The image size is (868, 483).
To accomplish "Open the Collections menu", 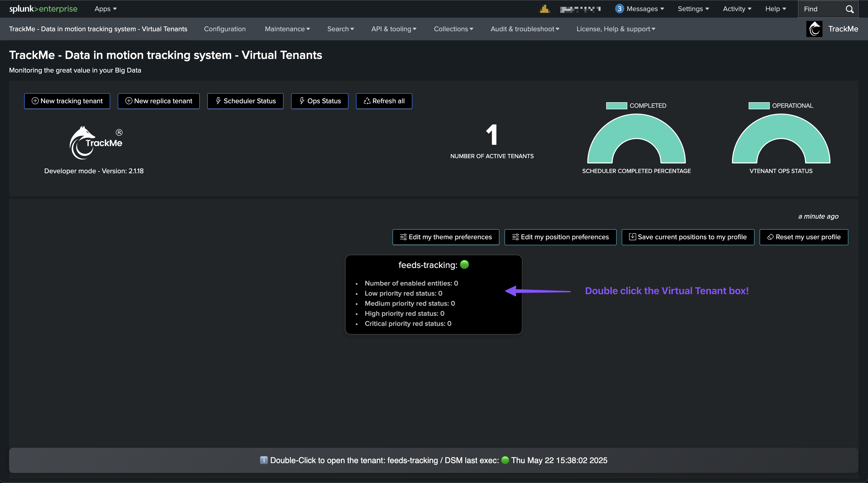I will click(x=453, y=29).
